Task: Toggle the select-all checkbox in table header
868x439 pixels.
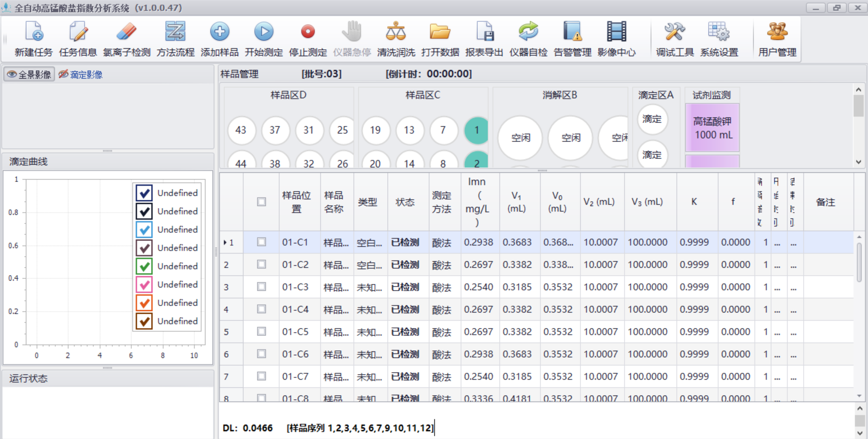Action: (x=261, y=202)
